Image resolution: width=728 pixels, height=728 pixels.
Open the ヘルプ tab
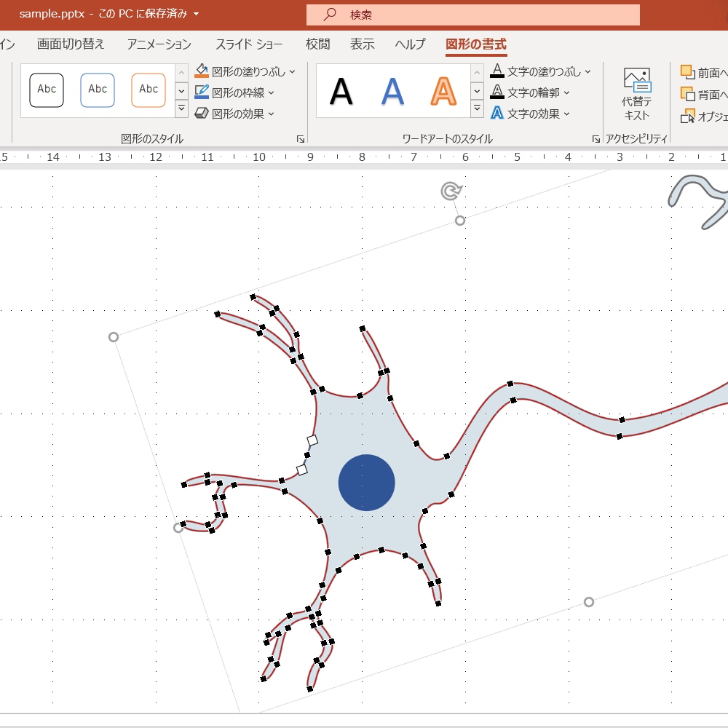click(x=411, y=44)
